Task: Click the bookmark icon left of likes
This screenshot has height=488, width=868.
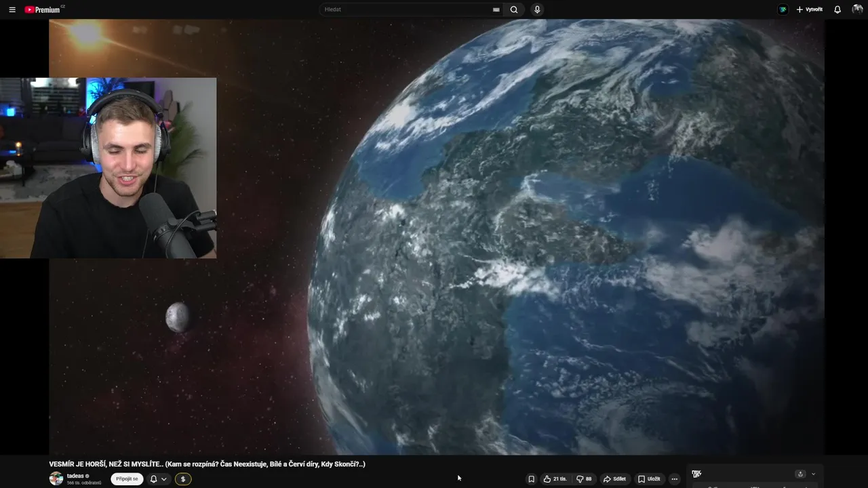Action: [531, 479]
